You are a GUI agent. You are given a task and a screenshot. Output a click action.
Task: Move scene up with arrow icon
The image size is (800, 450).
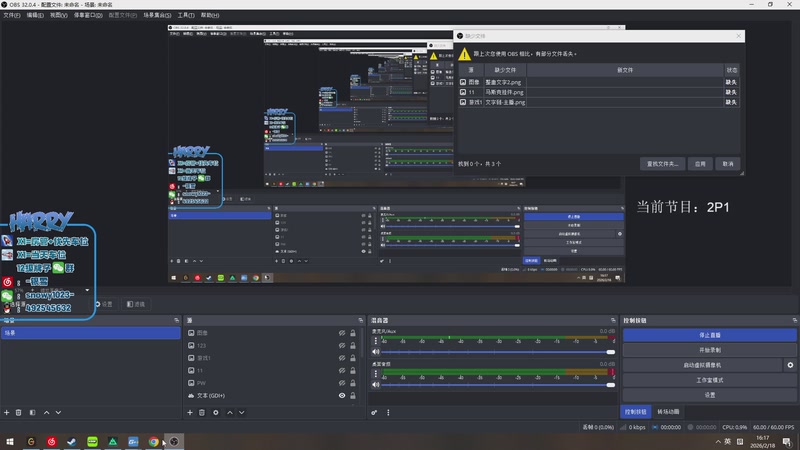46,412
